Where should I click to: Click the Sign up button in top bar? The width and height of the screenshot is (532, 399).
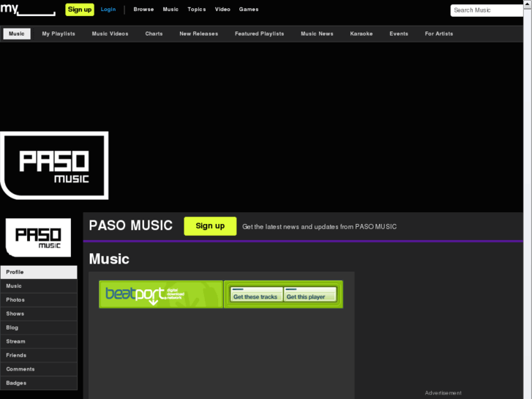pyautogui.click(x=80, y=10)
